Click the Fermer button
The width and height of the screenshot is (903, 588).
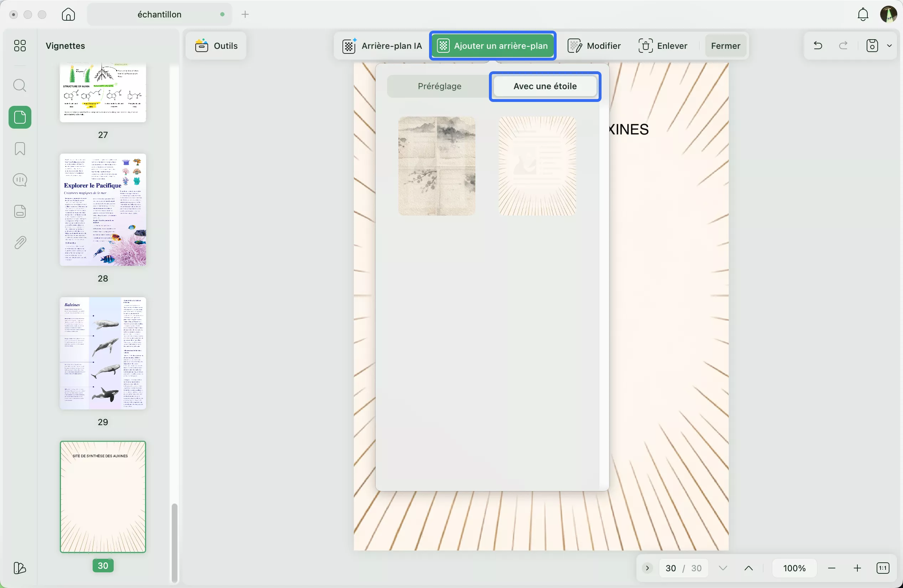pos(726,46)
